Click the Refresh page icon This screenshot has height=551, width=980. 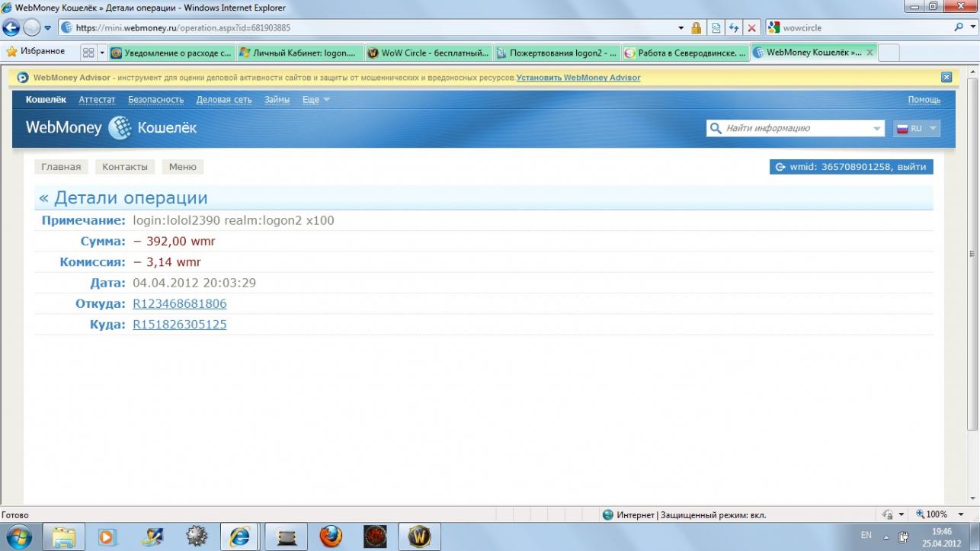pyautogui.click(x=734, y=28)
